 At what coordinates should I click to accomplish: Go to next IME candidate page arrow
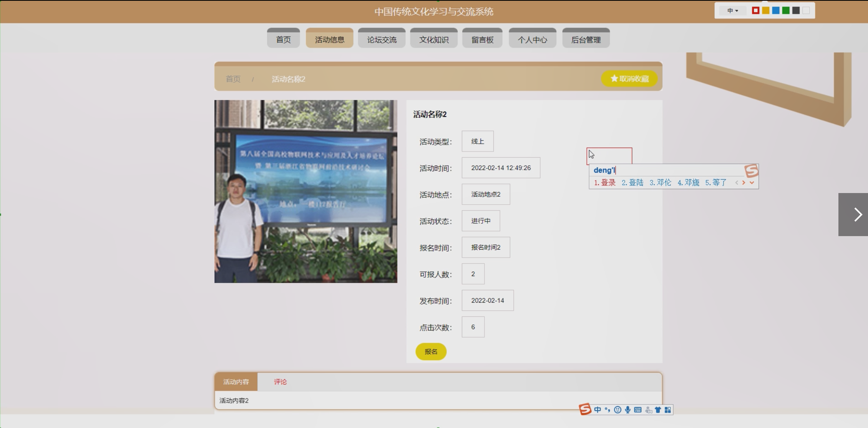point(744,183)
